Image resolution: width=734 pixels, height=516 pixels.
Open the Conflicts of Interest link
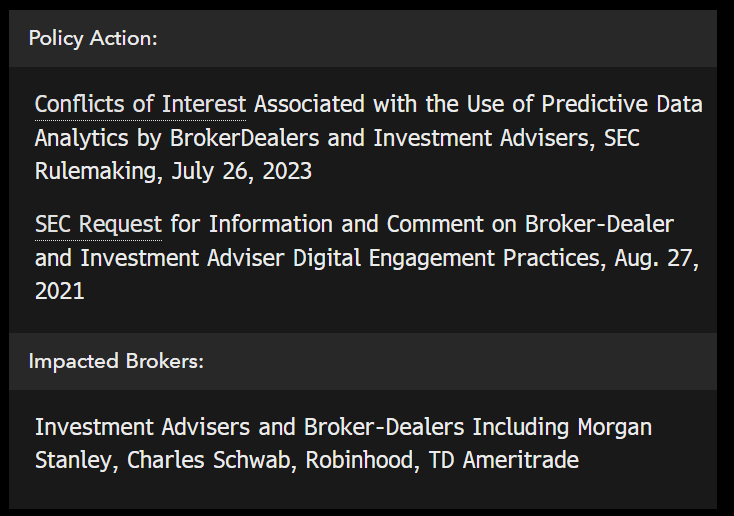(140, 104)
